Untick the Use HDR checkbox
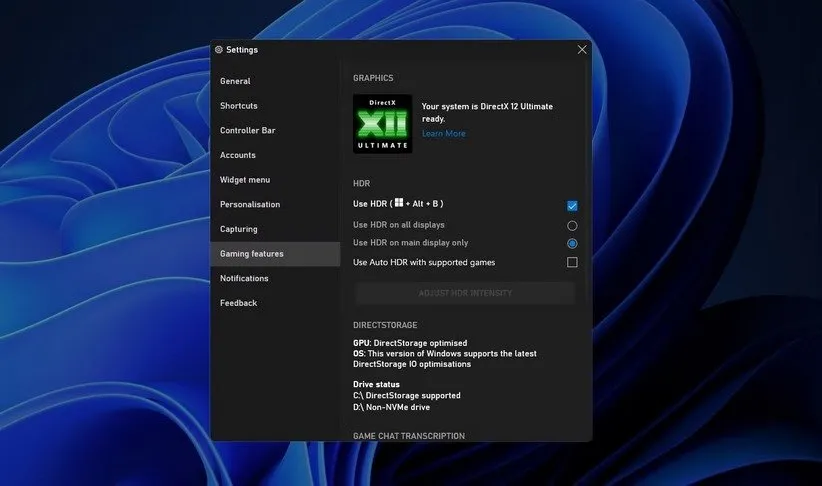 coord(572,206)
